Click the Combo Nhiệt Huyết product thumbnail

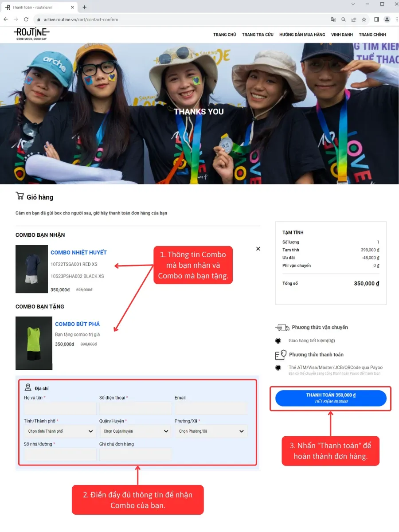click(31, 269)
